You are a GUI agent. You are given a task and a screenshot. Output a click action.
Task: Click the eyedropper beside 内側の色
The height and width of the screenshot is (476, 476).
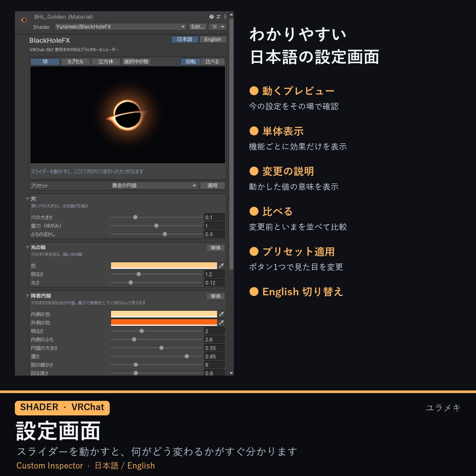pos(221,314)
